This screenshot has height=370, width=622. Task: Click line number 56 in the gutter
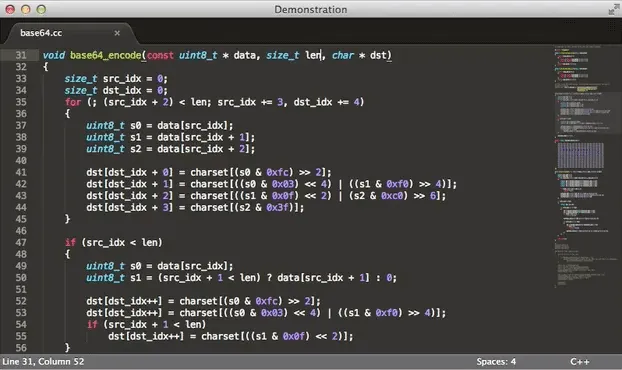point(21,348)
